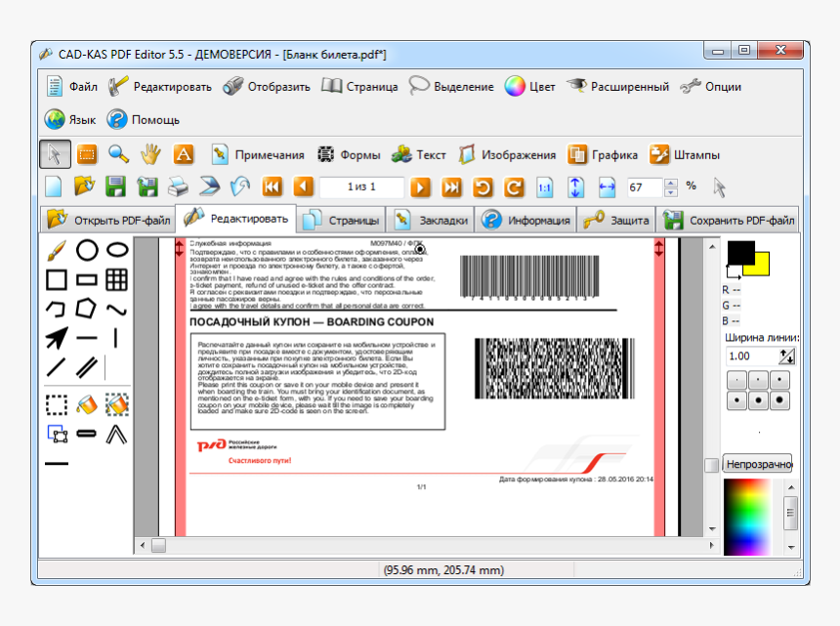Click the Формы toolbar button
The height and width of the screenshot is (626, 840).
click(349, 155)
